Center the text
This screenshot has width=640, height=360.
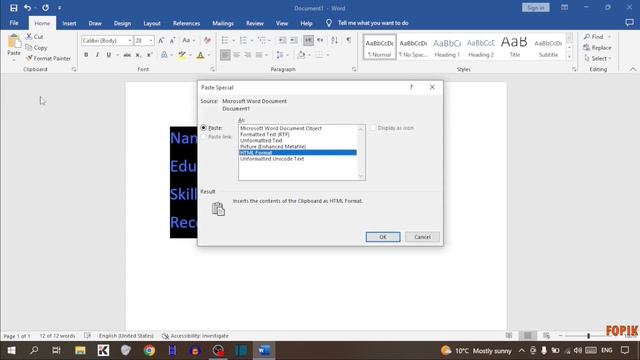(x=236, y=55)
